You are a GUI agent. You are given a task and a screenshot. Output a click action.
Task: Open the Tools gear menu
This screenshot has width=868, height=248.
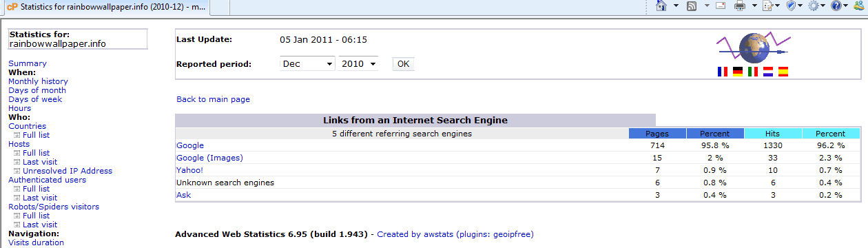click(x=814, y=6)
